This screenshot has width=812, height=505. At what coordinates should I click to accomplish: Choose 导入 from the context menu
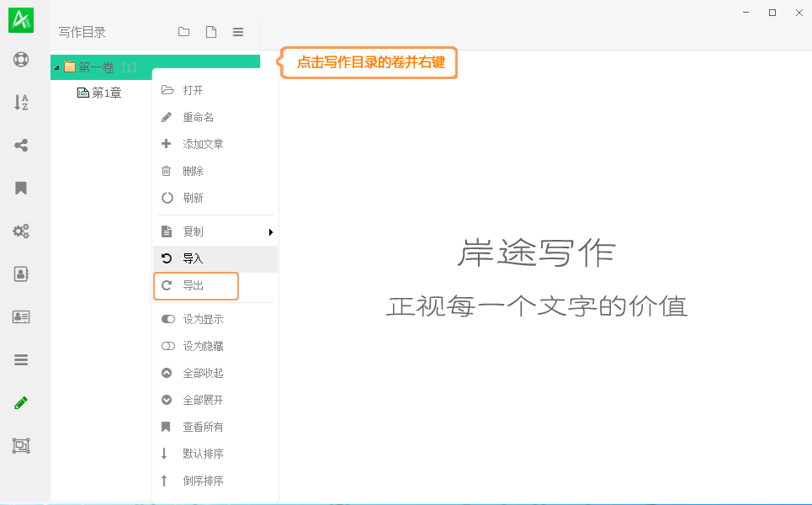215,258
